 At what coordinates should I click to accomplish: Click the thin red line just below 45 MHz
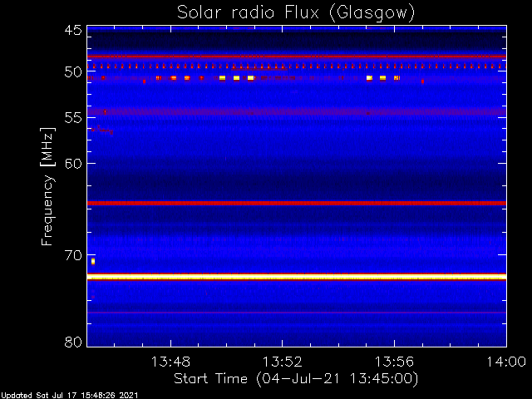(x=297, y=57)
